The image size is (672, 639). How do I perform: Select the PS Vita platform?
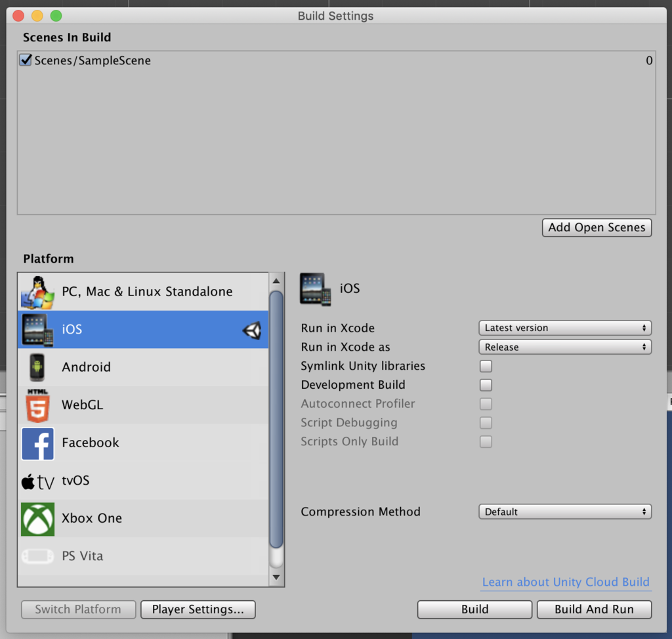(x=143, y=556)
